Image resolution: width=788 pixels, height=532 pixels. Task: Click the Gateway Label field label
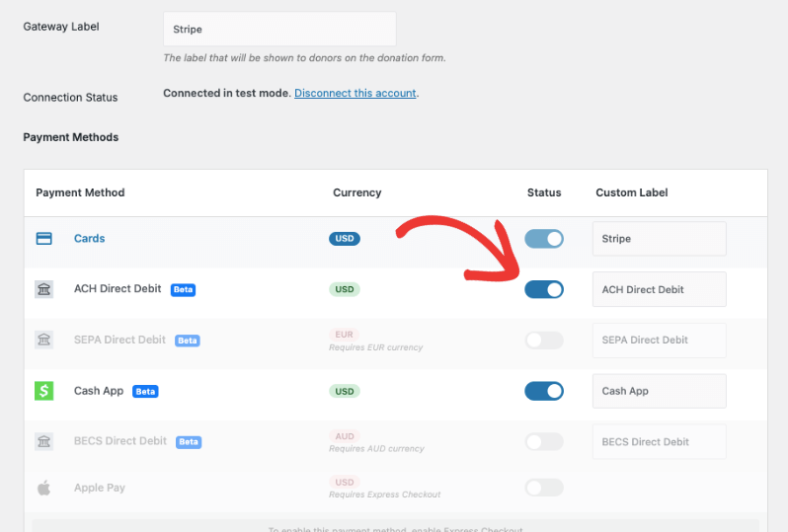pyautogui.click(x=61, y=27)
